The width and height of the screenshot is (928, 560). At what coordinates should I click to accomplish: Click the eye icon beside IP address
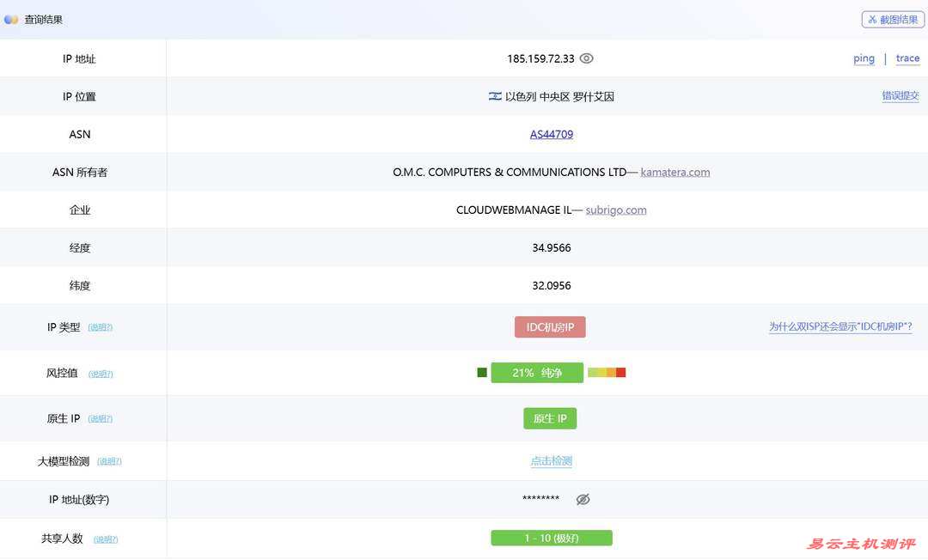tap(587, 58)
